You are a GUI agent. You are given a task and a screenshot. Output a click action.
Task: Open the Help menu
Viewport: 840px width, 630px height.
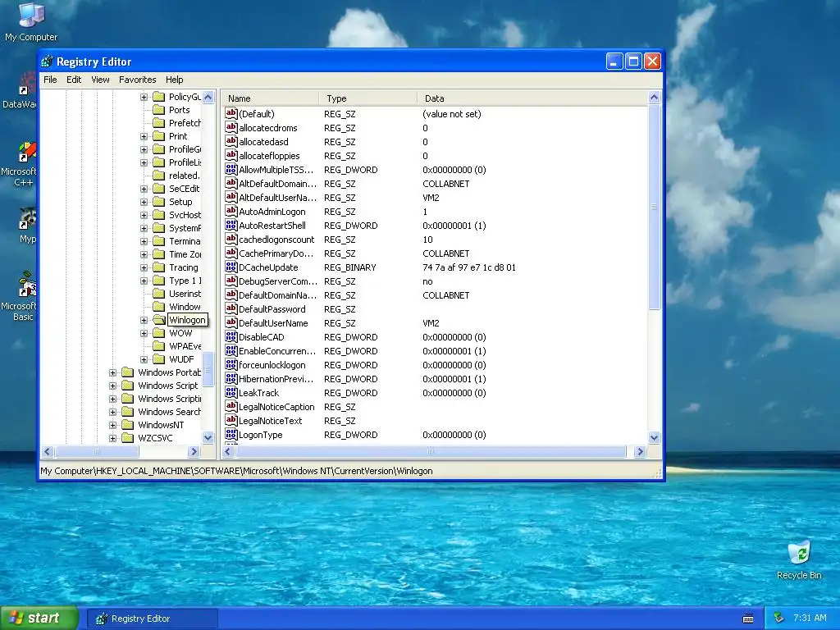pyautogui.click(x=174, y=80)
